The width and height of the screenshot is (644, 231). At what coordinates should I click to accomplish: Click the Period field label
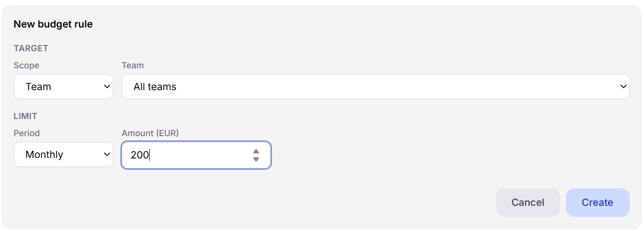[x=27, y=133]
